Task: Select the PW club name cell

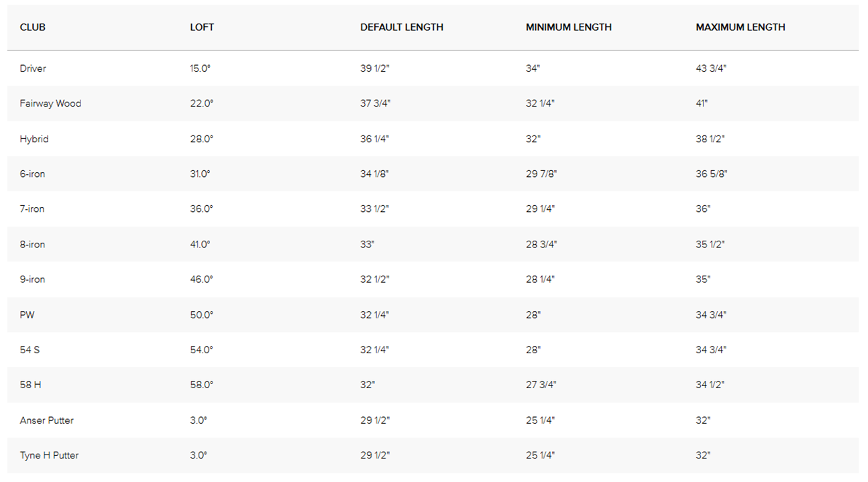Action: click(27, 314)
